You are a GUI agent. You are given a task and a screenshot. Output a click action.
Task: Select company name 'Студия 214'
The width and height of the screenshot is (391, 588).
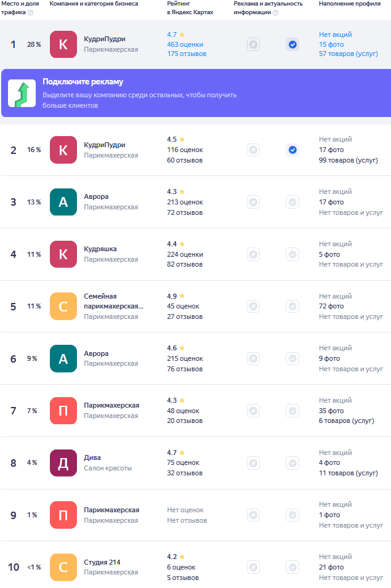click(x=102, y=562)
